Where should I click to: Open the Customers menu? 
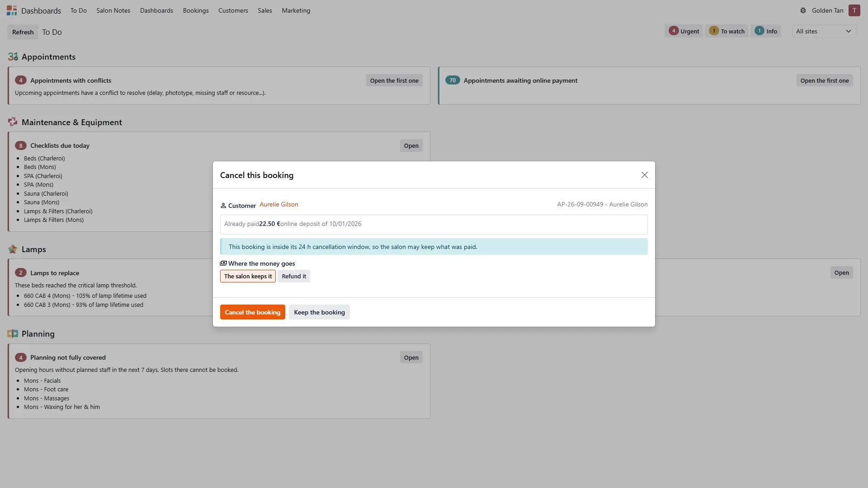point(233,10)
